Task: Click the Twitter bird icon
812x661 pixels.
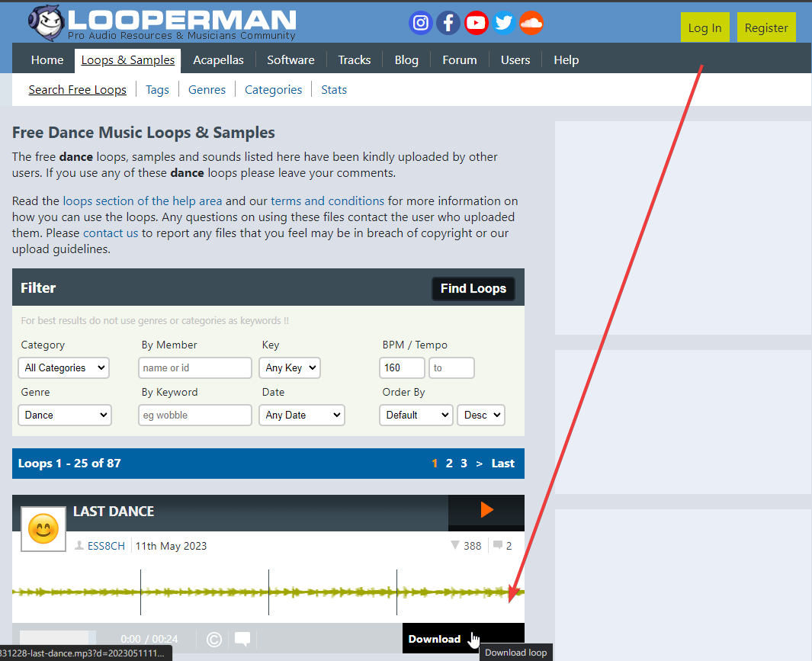Action: pos(503,24)
